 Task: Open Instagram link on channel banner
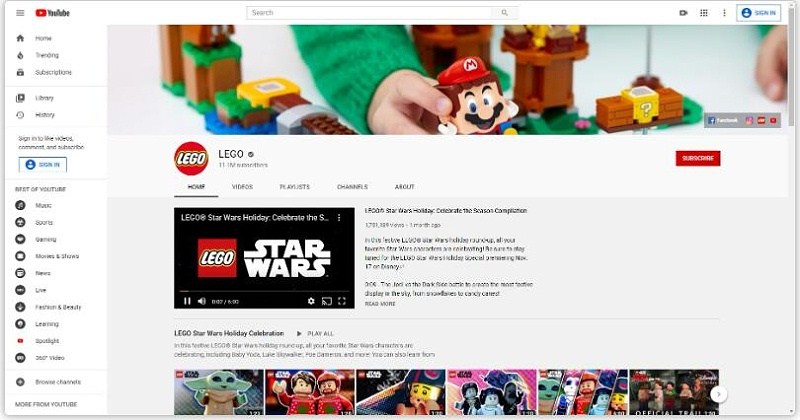click(749, 120)
